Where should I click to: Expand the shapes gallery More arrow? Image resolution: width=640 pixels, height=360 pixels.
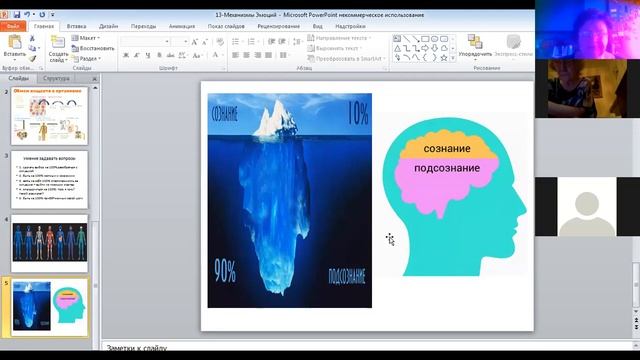pos(453,59)
